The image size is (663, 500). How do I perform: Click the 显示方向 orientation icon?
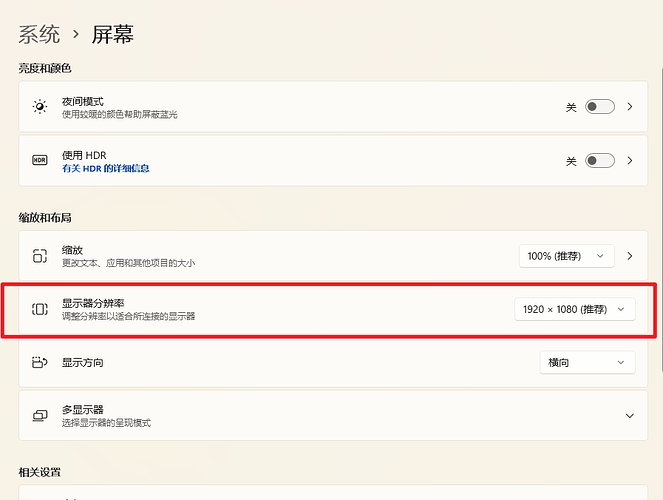click(x=39, y=363)
